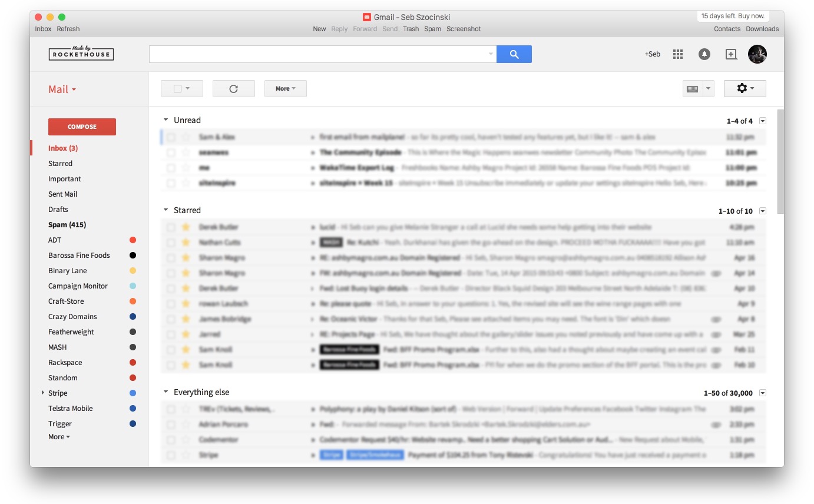Open the Drafts folder

tap(58, 210)
